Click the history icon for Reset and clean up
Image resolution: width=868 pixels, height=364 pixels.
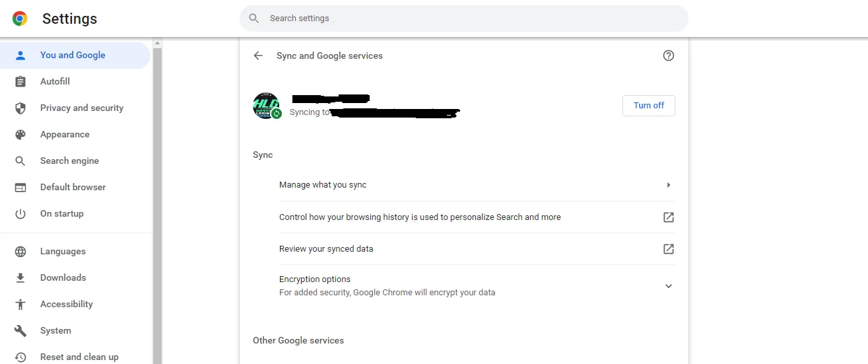click(20, 357)
